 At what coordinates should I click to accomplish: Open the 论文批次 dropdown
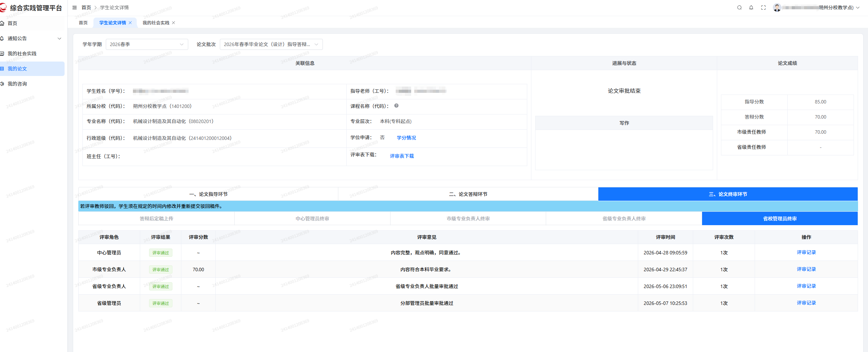271,44
